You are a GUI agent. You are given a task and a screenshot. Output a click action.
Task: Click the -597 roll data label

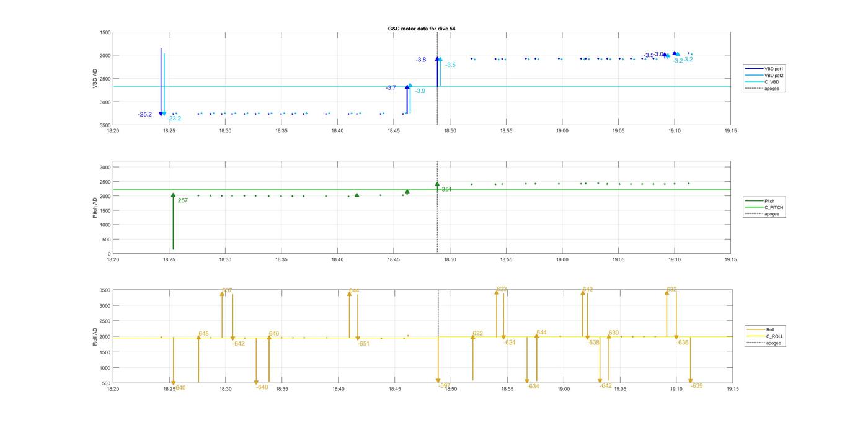tap(444, 385)
